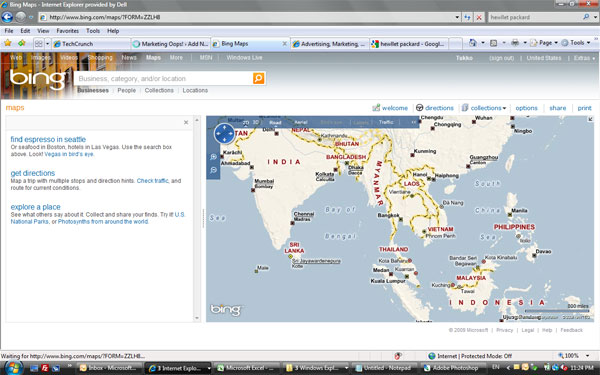Click the map pan compass control
600x375 pixels.
pyautogui.click(x=224, y=134)
